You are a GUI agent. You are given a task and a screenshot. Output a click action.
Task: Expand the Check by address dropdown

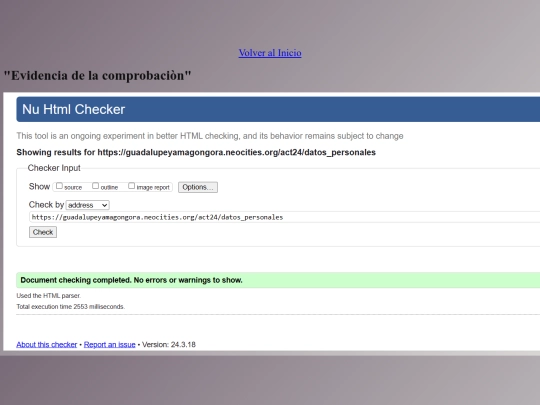coord(87,205)
